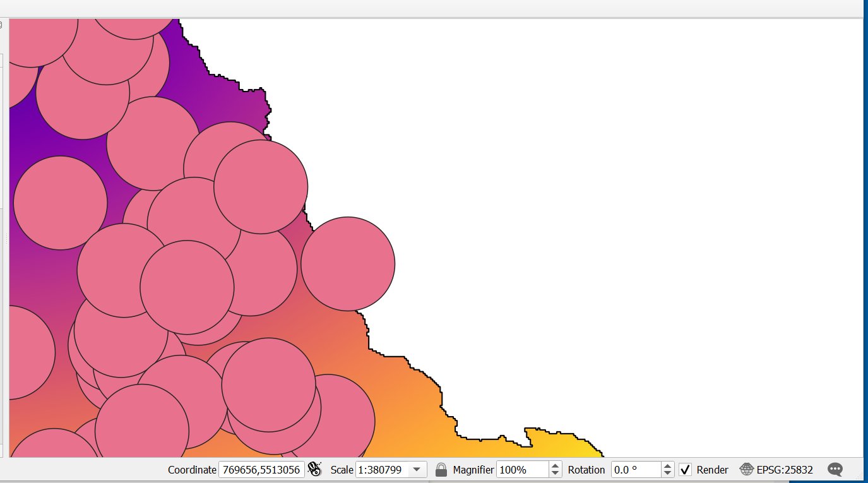Open CRS settings via EPSG:25832 button
Screen dimensions: 868x483
776,470
